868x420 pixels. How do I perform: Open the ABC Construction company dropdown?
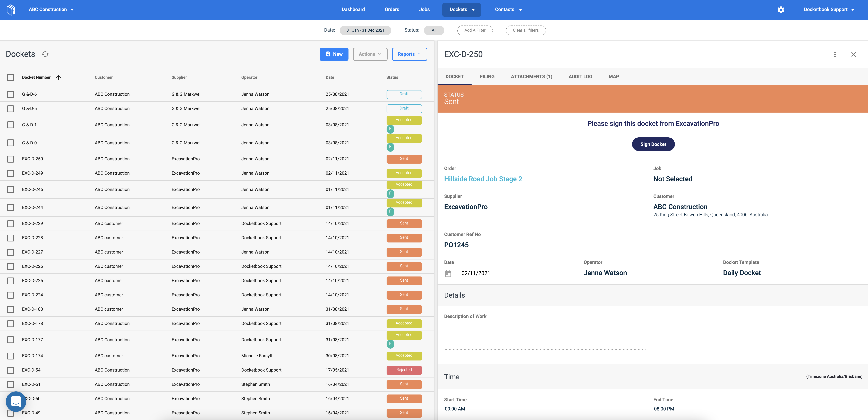point(51,10)
